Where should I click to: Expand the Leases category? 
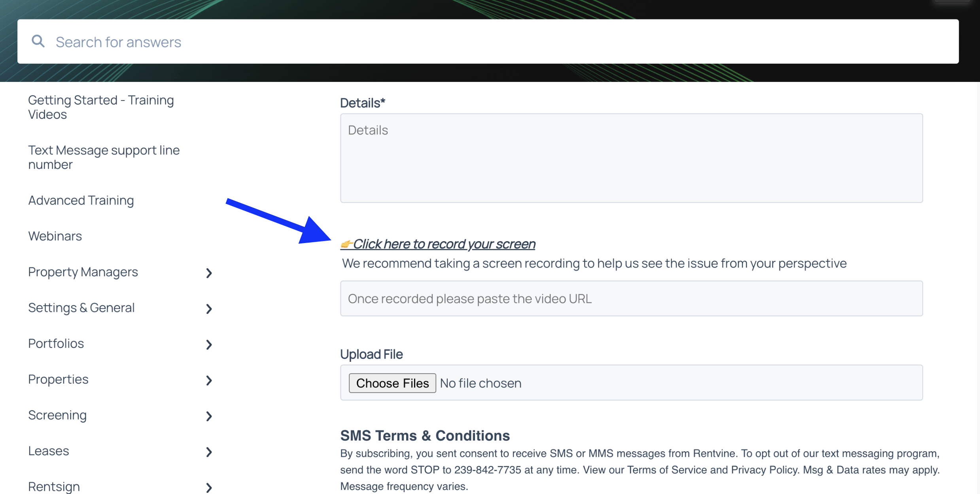[x=209, y=452]
